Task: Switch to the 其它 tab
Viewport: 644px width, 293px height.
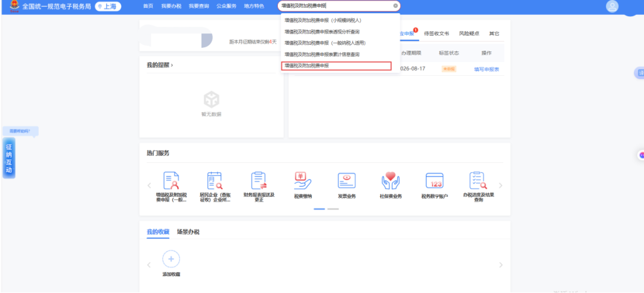Action: pyautogui.click(x=494, y=33)
